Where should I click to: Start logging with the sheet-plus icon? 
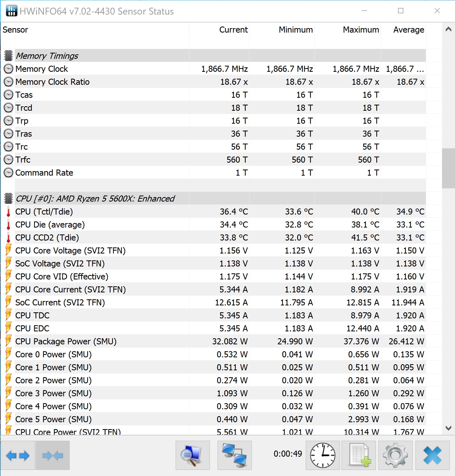(x=359, y=456)
